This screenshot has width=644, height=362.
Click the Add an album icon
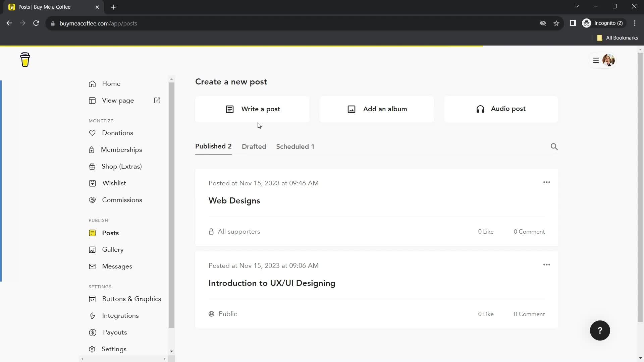(x=351, y=109)
